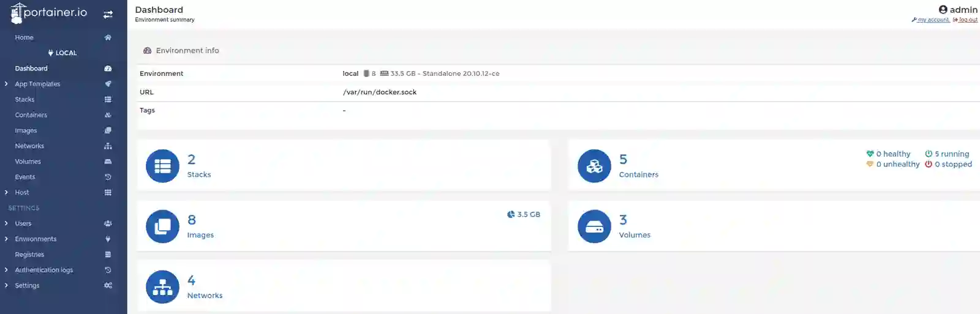Click the 5 running containers status

(x=948, y=154)
